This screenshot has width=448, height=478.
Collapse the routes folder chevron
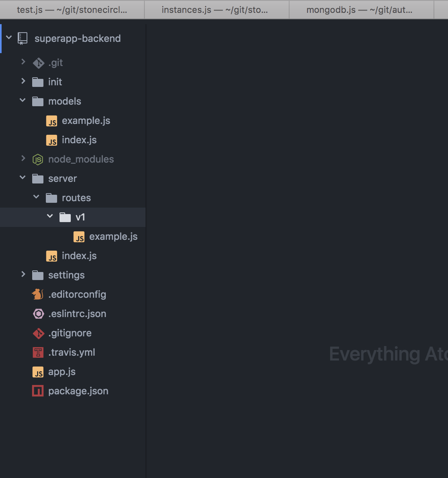[36, 197]
